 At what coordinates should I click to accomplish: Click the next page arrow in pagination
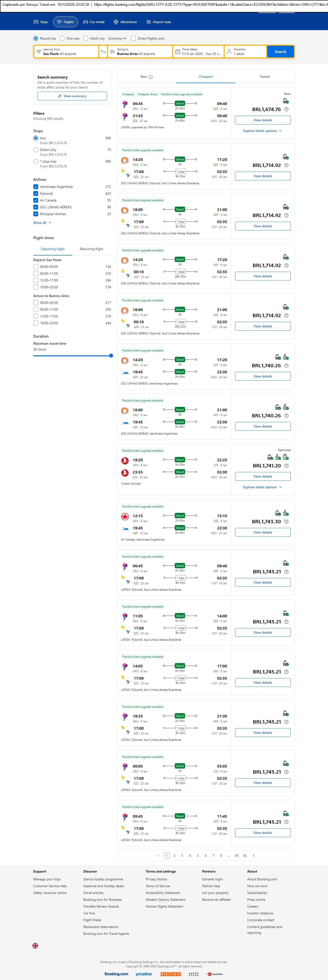click(x=253, y=856)
